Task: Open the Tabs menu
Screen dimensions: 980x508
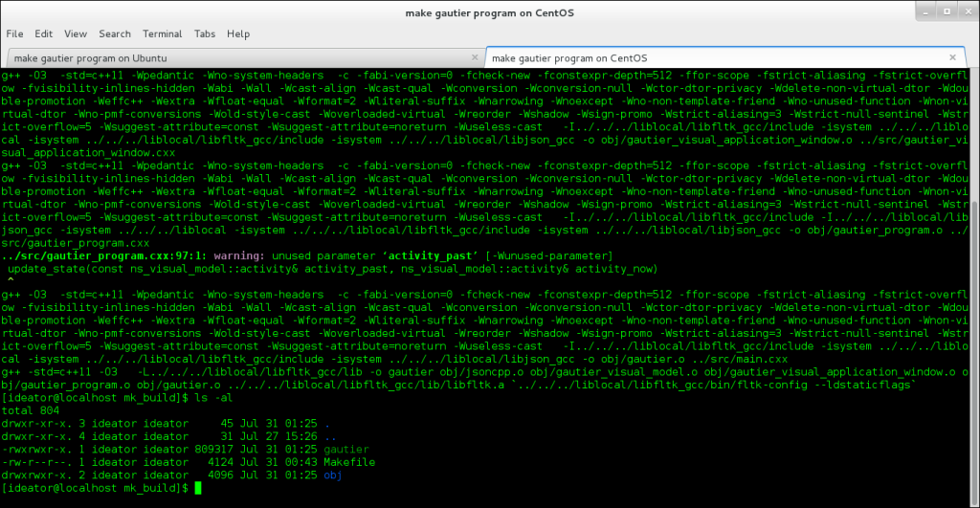Action: (x=205, y=33)
